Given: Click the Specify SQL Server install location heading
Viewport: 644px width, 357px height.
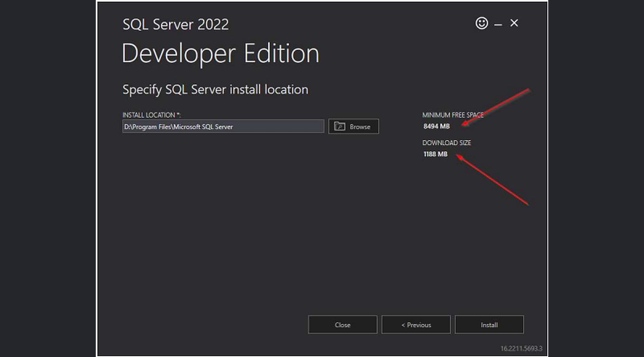Looking at the screenshot, I should [x=215, y=90].
